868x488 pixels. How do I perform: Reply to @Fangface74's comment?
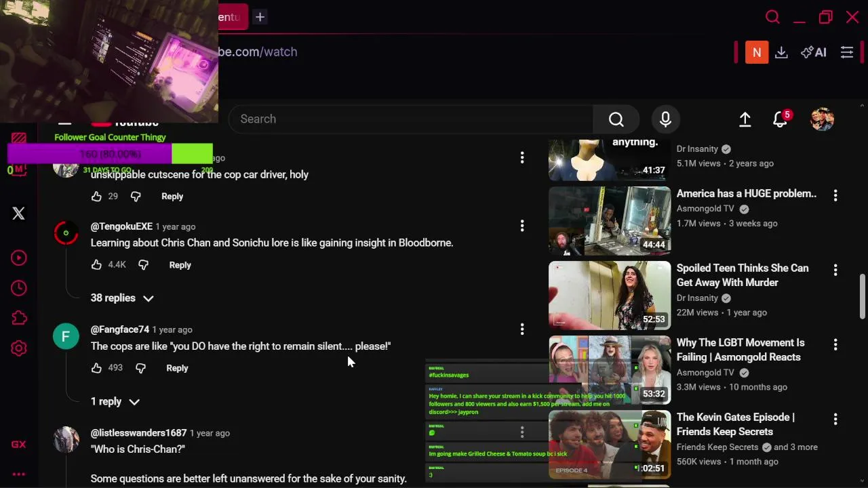click(177, 368)
